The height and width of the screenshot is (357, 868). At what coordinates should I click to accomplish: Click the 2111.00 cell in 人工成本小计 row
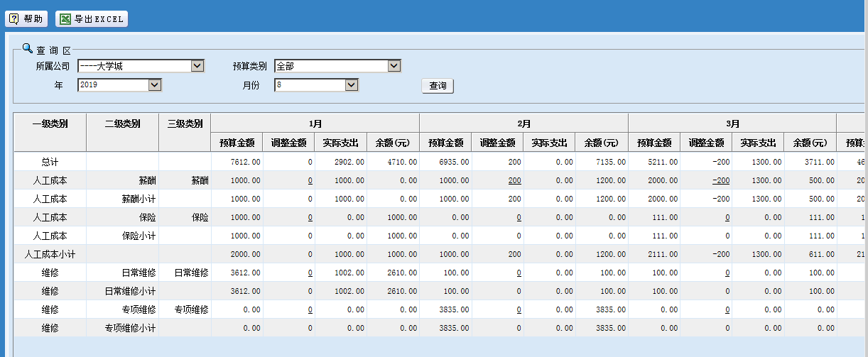pyautogui.click(x=654, y=254)
